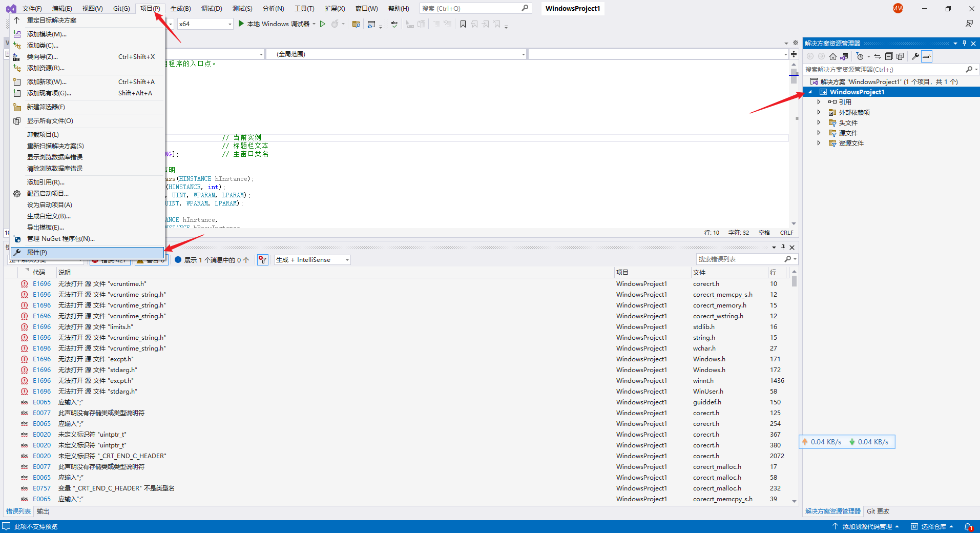Switch to the Git 更改 tab

878,511
